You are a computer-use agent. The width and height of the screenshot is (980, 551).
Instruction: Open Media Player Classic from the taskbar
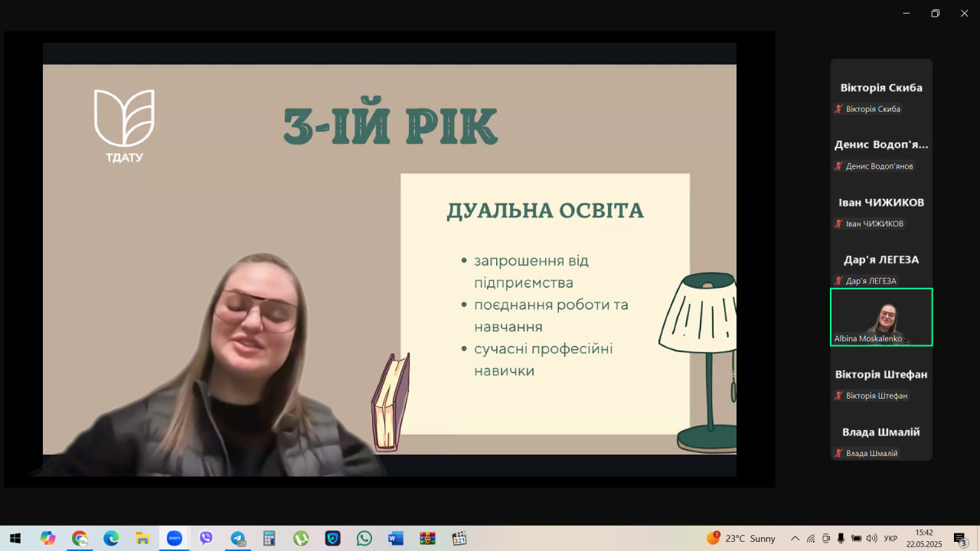(459, 538)
